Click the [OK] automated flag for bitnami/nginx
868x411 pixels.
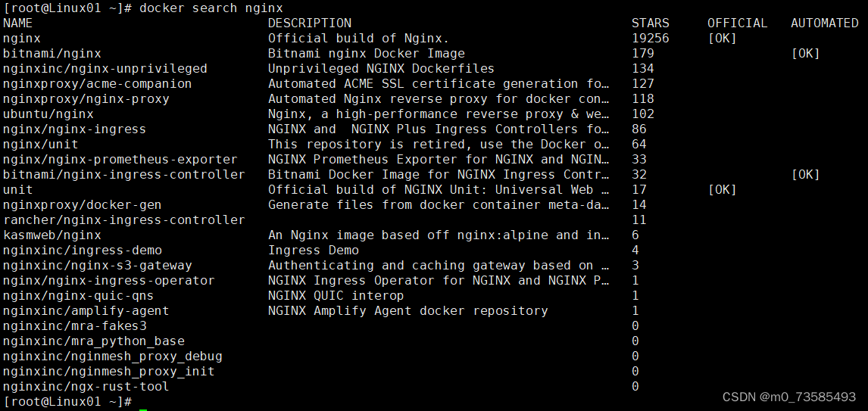[x=805, y=54]
